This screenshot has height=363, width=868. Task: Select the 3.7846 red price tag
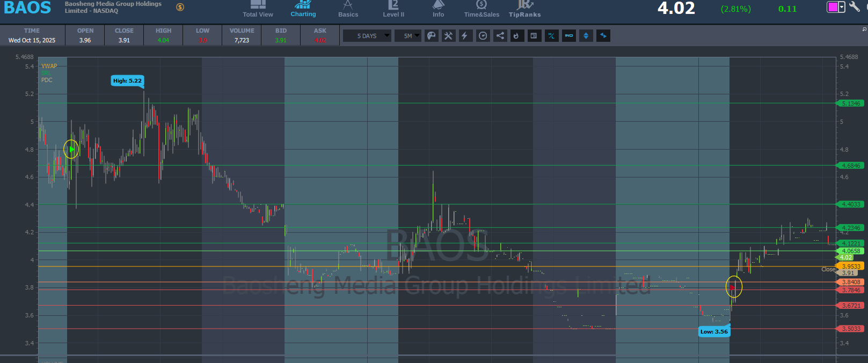850,290
